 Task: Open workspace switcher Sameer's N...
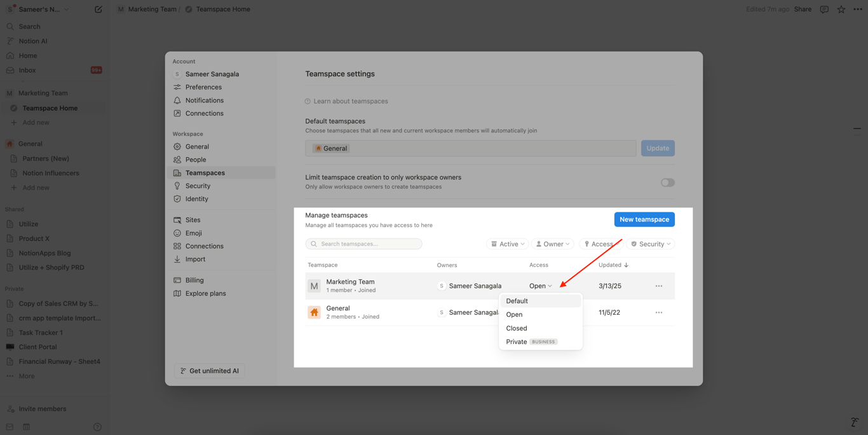coord(38,10)
